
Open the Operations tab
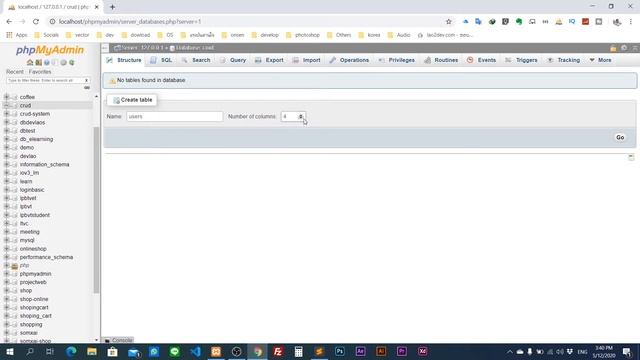click(349, 60)
